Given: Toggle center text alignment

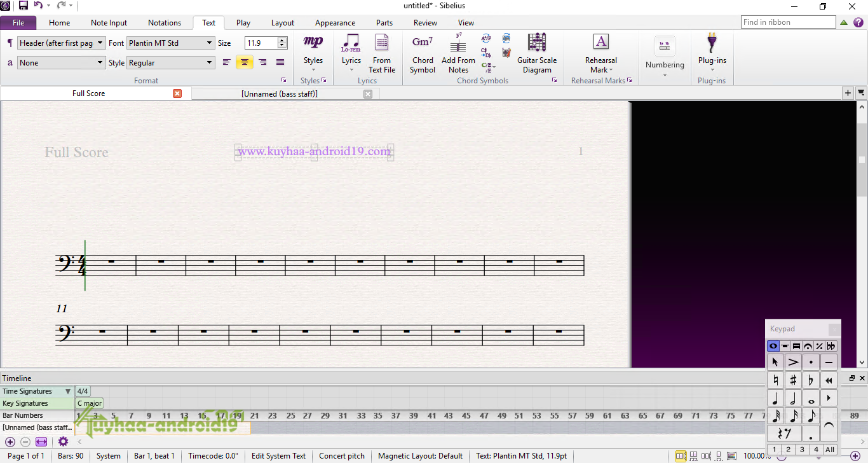Looking at the screenshot, I should coord(244,62).
